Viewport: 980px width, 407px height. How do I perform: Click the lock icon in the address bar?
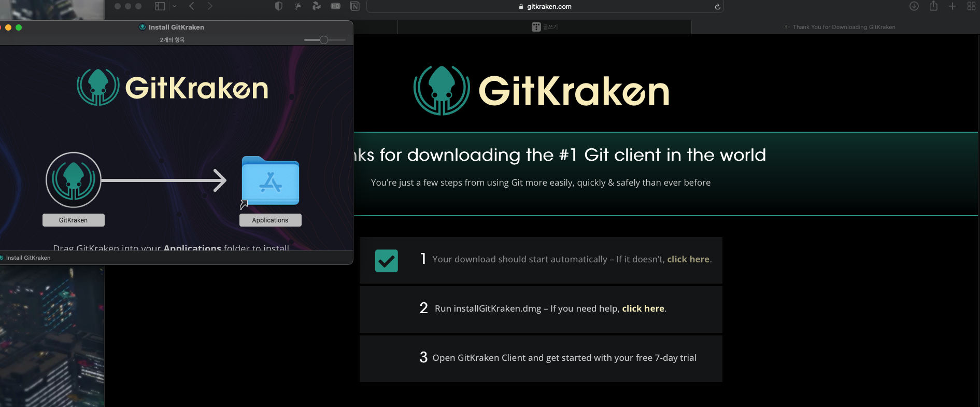coord(521,7)
